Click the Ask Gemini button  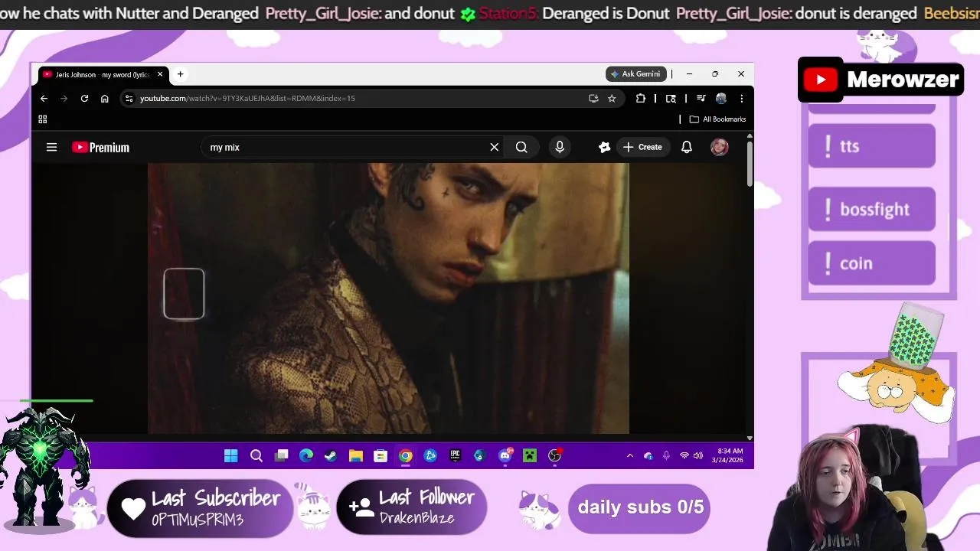coord(636,74)
